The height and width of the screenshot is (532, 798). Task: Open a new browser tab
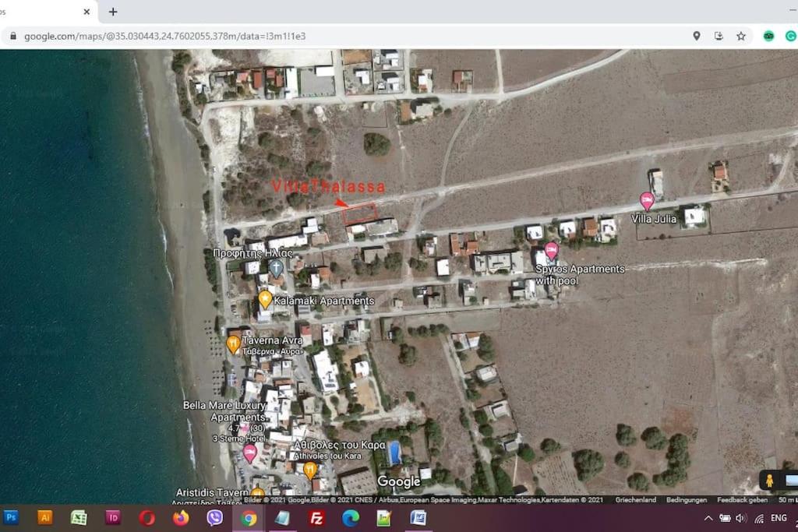tap(113, 12)
